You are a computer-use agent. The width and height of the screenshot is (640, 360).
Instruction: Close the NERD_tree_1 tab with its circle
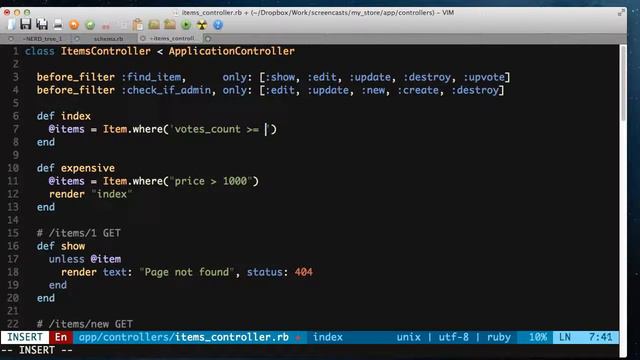point(11,39)
